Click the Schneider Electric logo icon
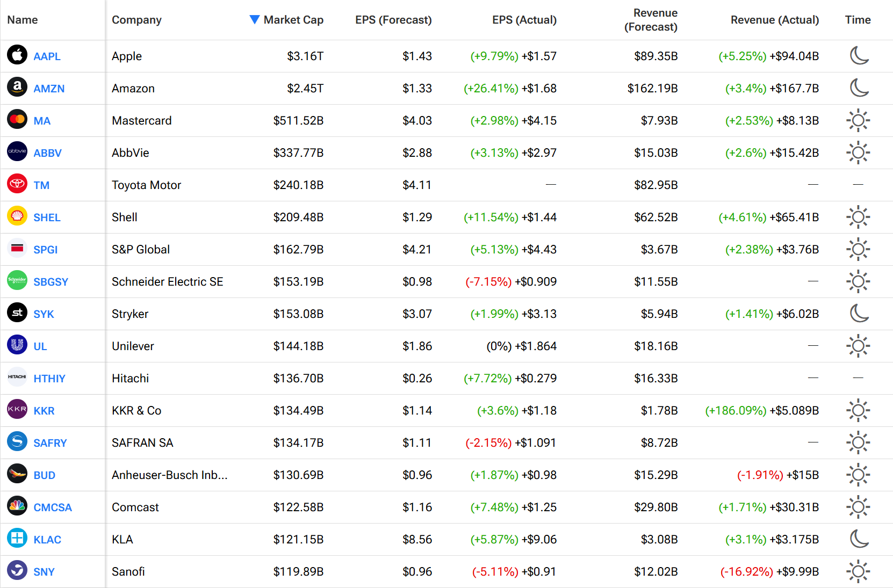Viewport: 893px width, 588px height. [17, 280]
